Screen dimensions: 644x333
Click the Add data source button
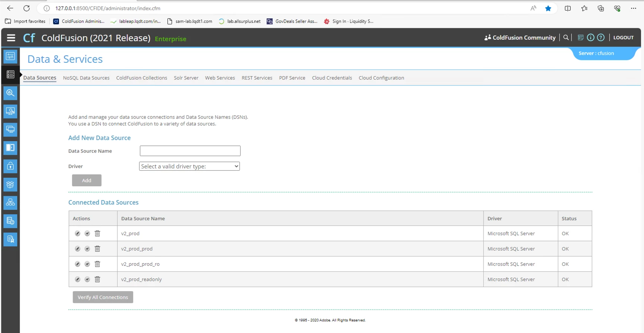coord(87,180)
